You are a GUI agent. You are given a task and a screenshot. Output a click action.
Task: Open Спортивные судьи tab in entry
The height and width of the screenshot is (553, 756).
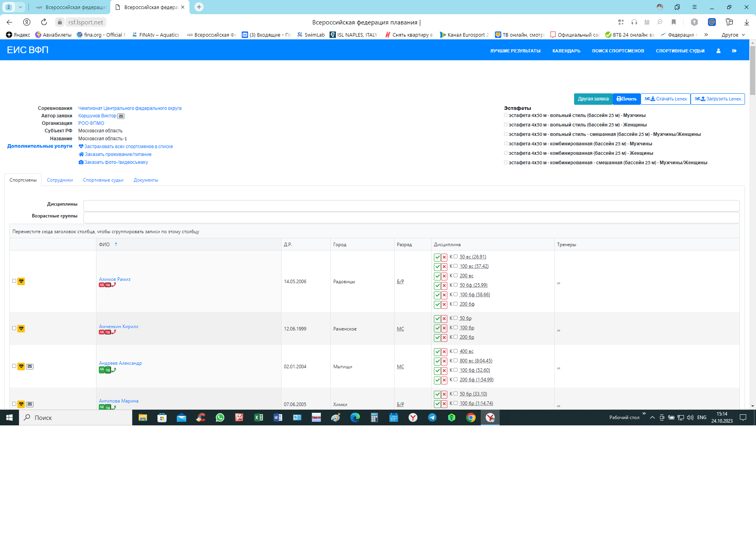click(103, 180)
